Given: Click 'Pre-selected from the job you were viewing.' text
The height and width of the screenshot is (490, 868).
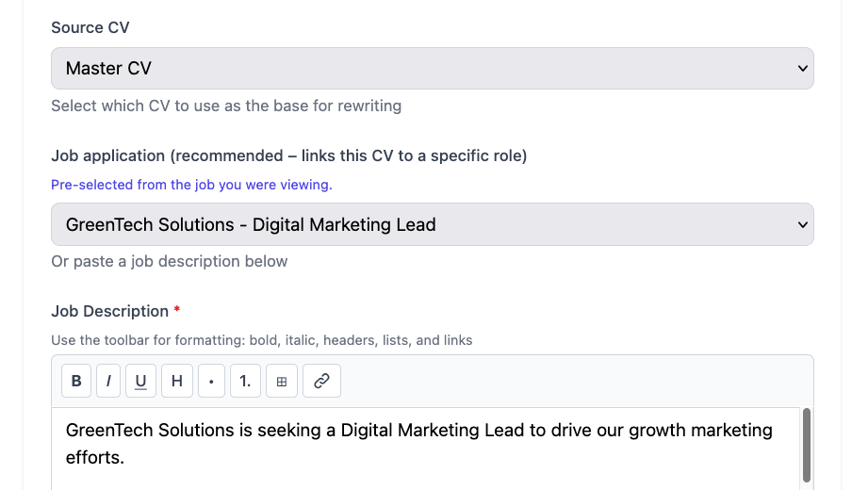Looking at the screenshot, I should pos(191,185).
